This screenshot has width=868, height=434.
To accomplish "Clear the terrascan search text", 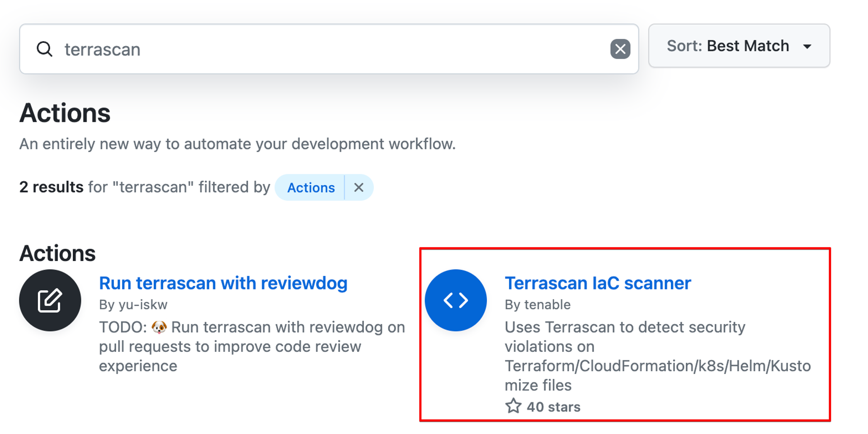I will [620, 49].
